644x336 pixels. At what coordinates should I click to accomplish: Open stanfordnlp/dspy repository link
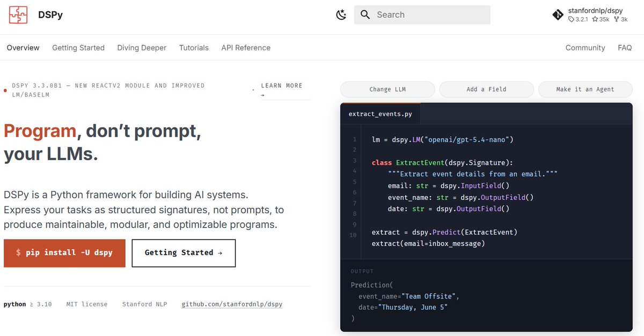point(595,11)
